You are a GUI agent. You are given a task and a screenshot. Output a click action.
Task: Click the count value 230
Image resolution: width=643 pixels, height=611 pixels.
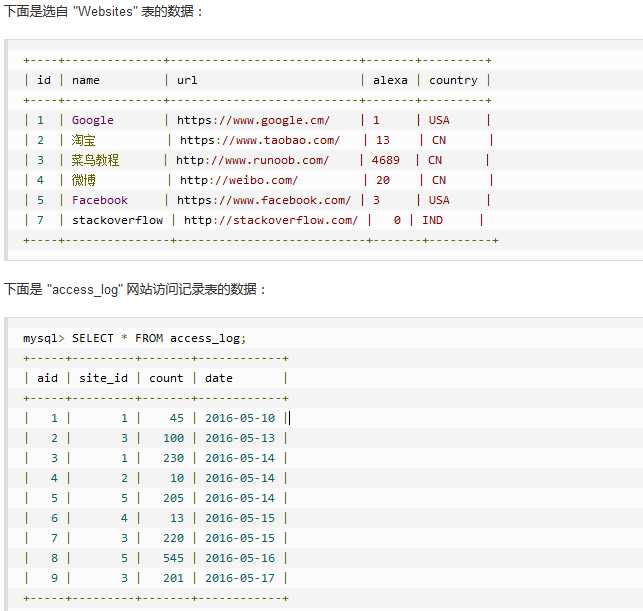(x=173, y=458)
